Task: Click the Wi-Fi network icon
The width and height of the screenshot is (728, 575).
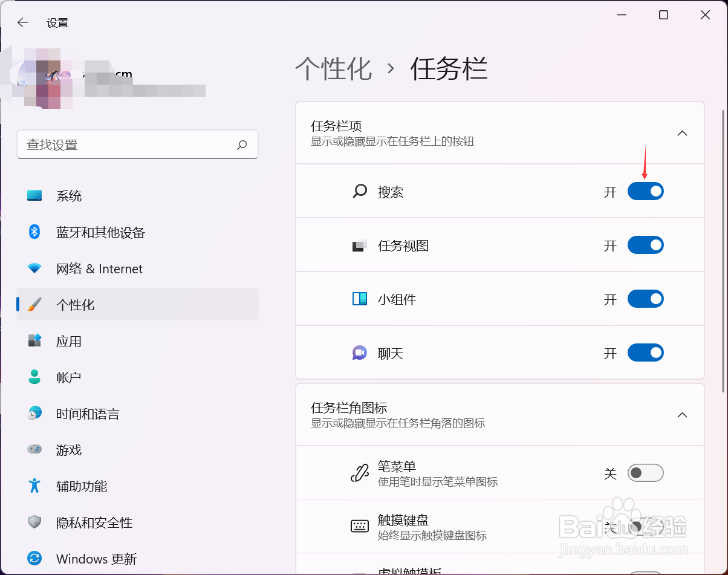Action: [x=34, y=268]
